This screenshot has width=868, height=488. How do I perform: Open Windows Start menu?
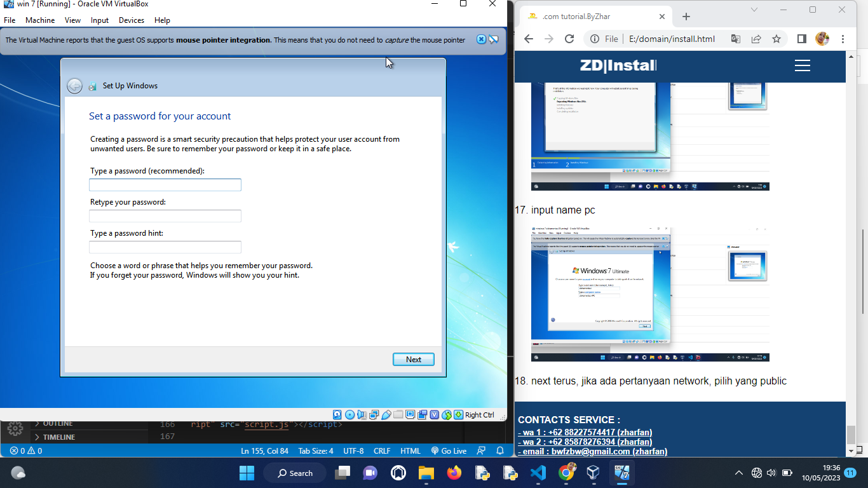[x=247, y=473]
